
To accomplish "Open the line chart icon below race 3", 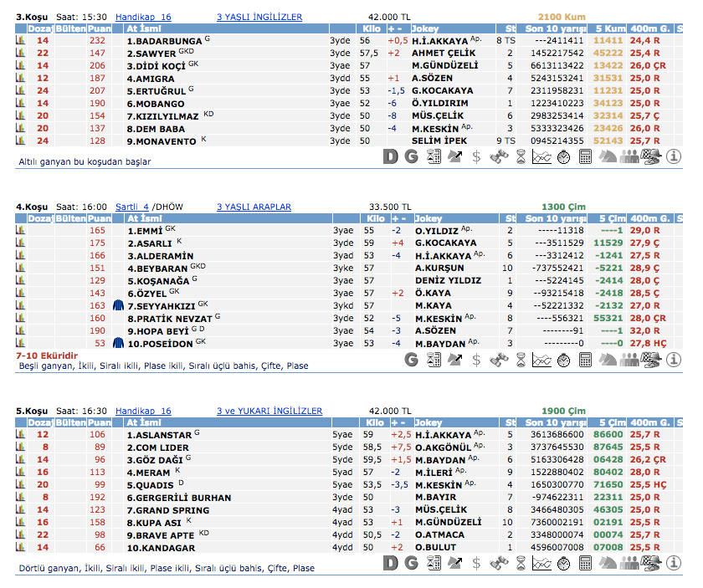I will tap(541, 156).
